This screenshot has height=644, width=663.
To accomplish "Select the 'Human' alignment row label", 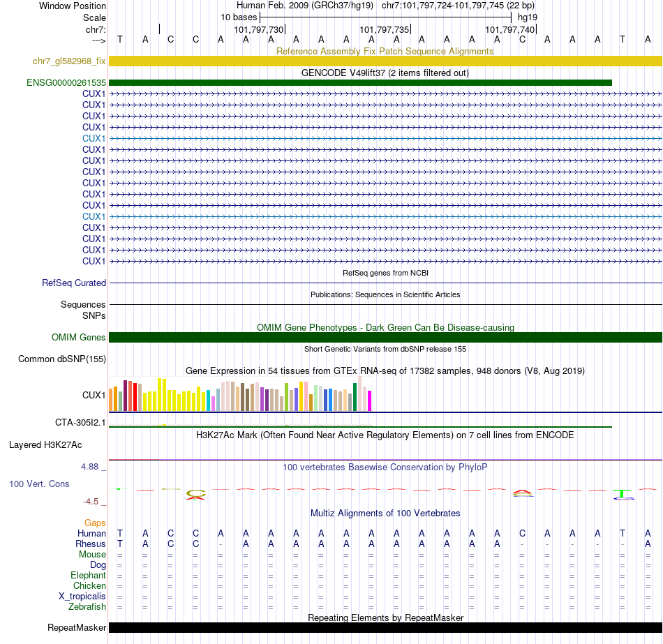I will click(91, 533).
